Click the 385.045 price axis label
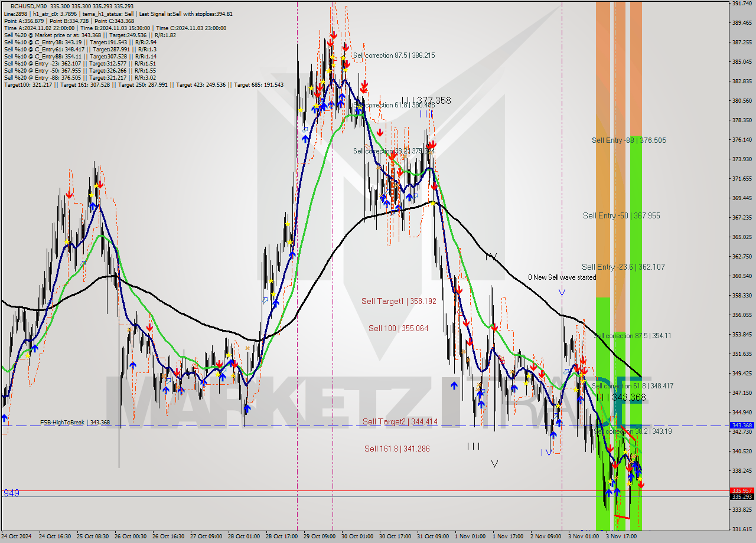 coord(742,62)
